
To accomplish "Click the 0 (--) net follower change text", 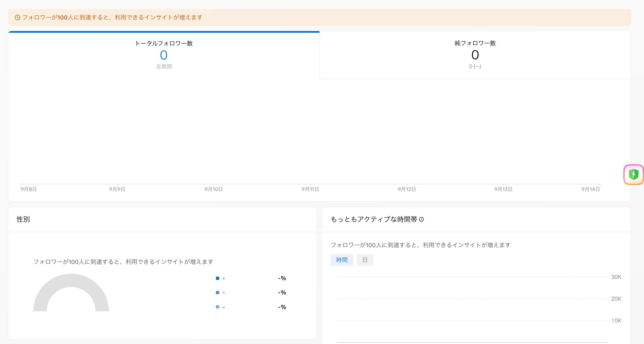I will coord(475,67).
